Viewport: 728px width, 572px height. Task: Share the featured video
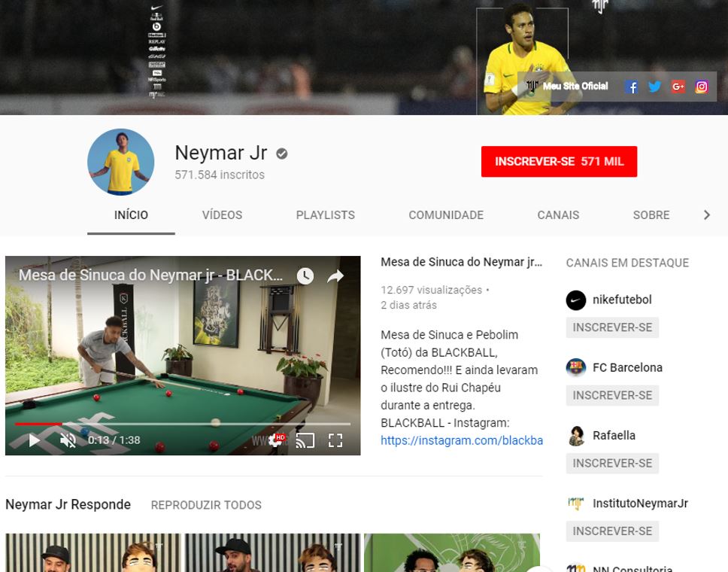(335, 276)
